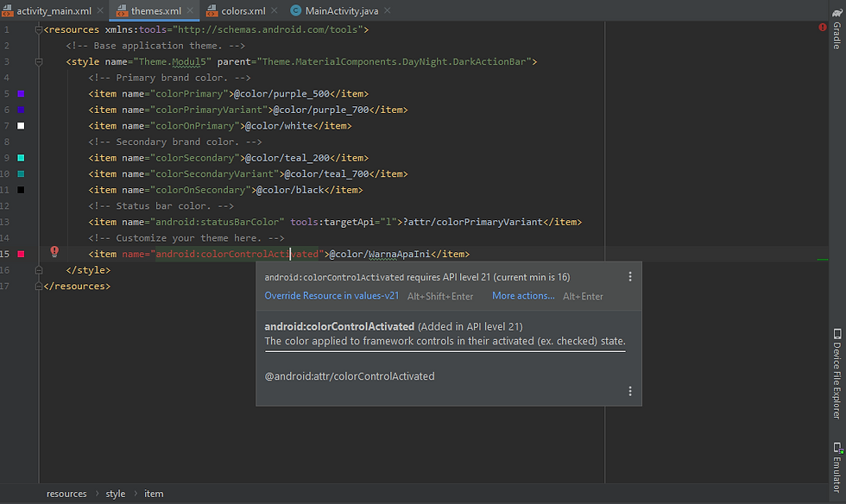
Task: Click the red error lightbulb icon
Action: coord(54,251)
